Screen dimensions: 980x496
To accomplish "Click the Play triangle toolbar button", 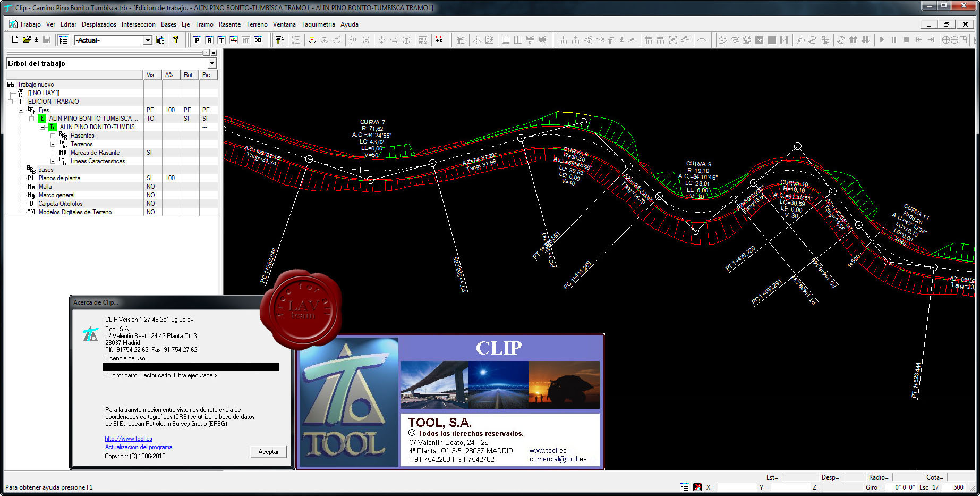I will (882, 40).
